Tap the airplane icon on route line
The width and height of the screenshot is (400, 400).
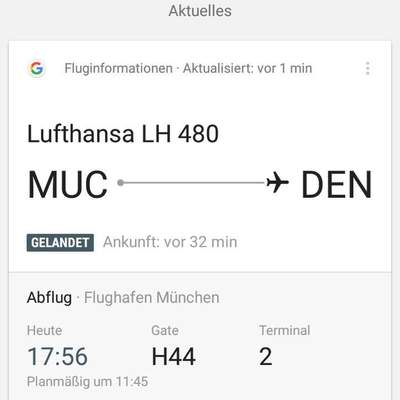pos(277,182)
